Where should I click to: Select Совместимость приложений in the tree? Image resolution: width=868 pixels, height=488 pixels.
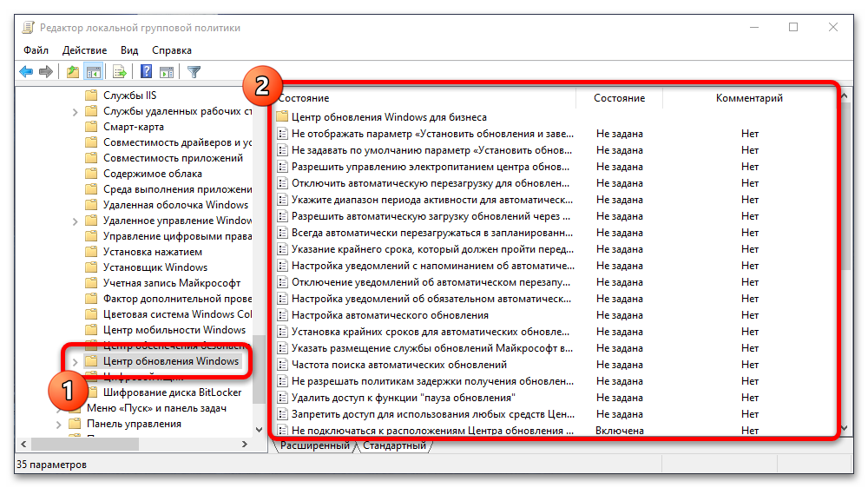coord(173,158)
